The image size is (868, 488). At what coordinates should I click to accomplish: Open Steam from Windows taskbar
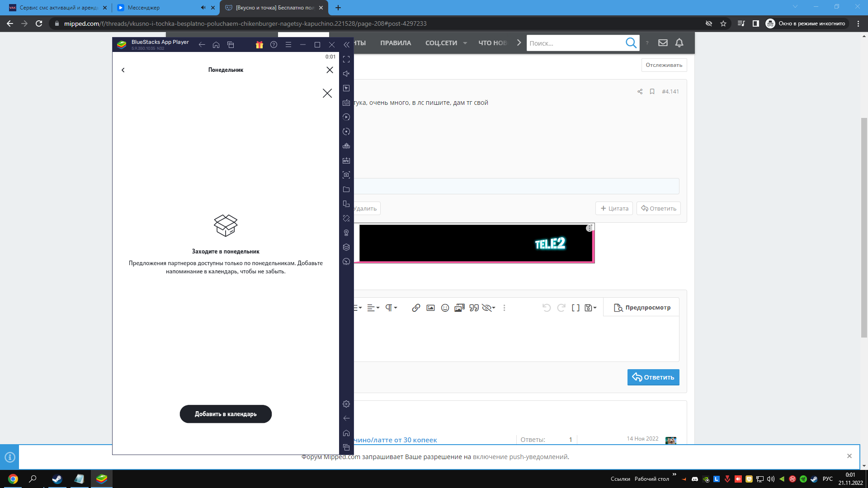coord(57,479)
